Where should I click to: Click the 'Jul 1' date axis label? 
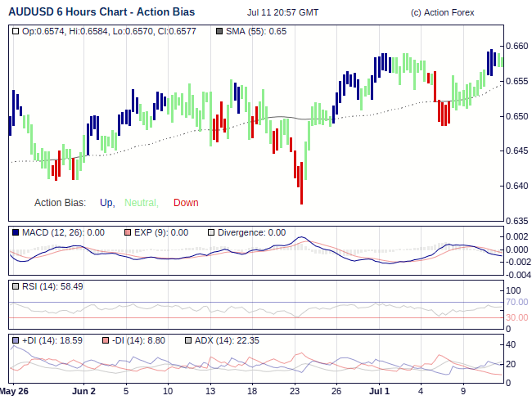[x=379, y=391]
